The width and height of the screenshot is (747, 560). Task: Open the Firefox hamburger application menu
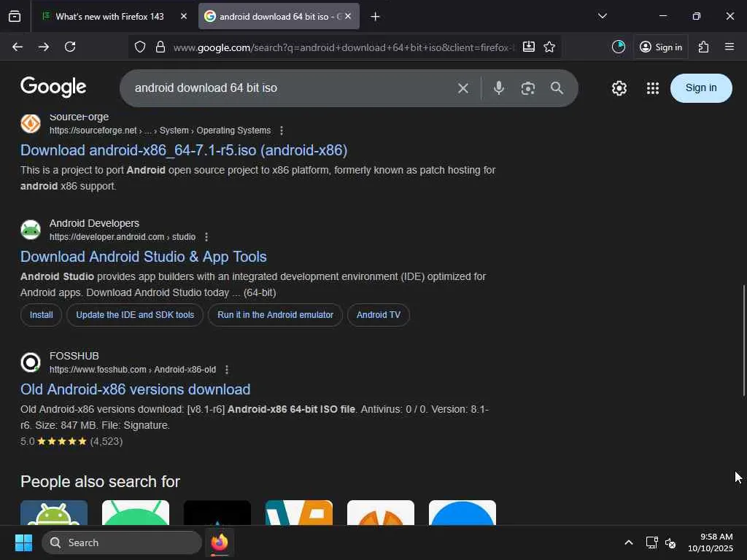[729, 47]
